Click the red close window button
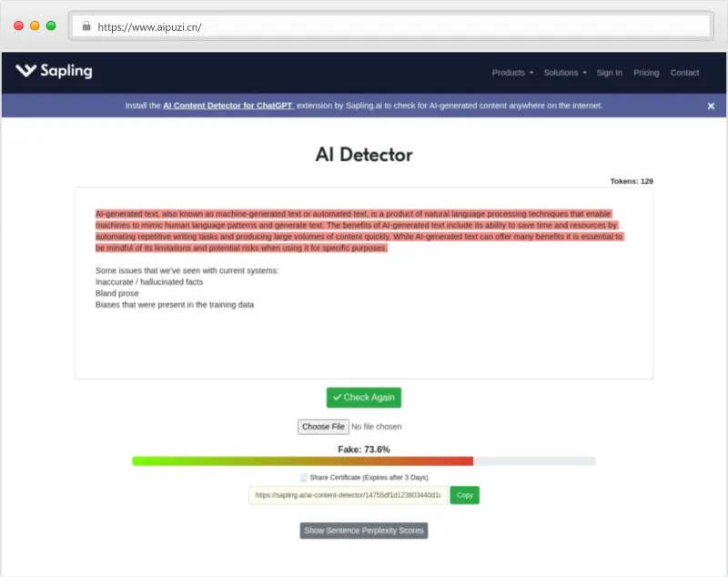The width and height of the screenshot is (728, 577). point(18,25)
